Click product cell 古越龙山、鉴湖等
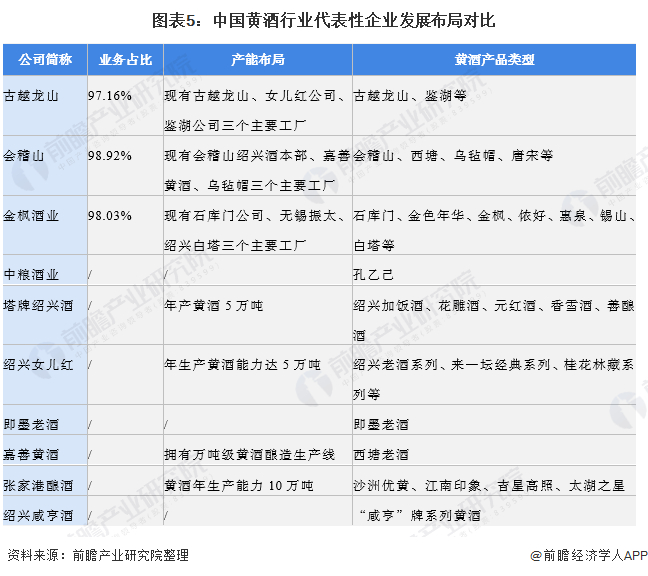The image size is (648, 576). pos(494,105)
